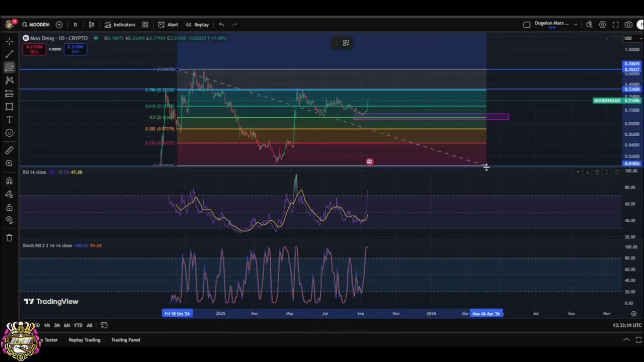This screenshot has height=362, width=644.
Task: Redo the last chart action
Action: pos(234,24)
